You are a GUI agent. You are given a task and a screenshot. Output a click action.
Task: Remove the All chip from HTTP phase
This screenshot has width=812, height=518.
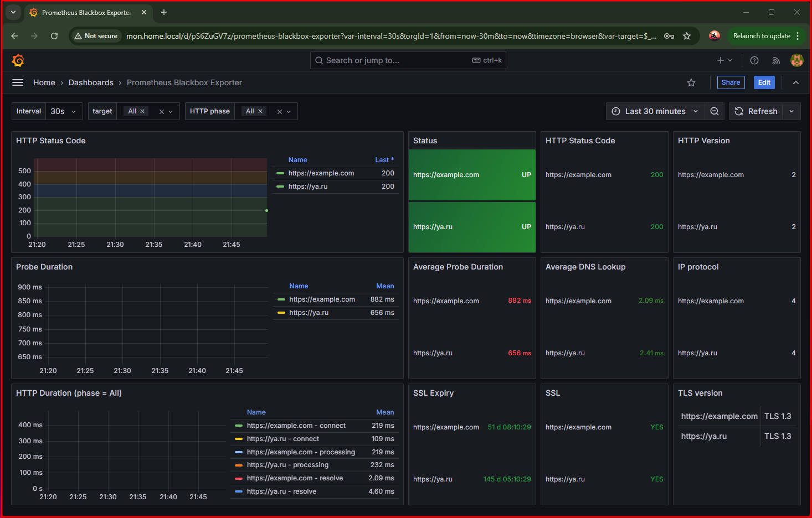260,111
